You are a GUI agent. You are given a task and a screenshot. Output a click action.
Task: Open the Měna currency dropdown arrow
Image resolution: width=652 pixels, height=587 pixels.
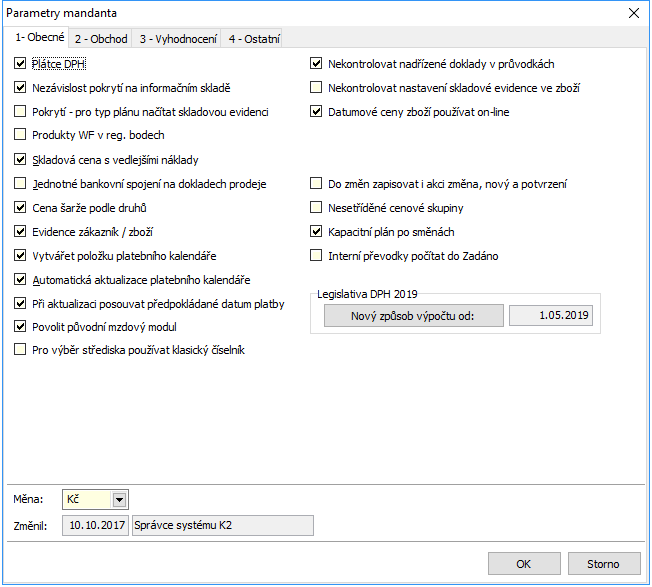[119, 500]
